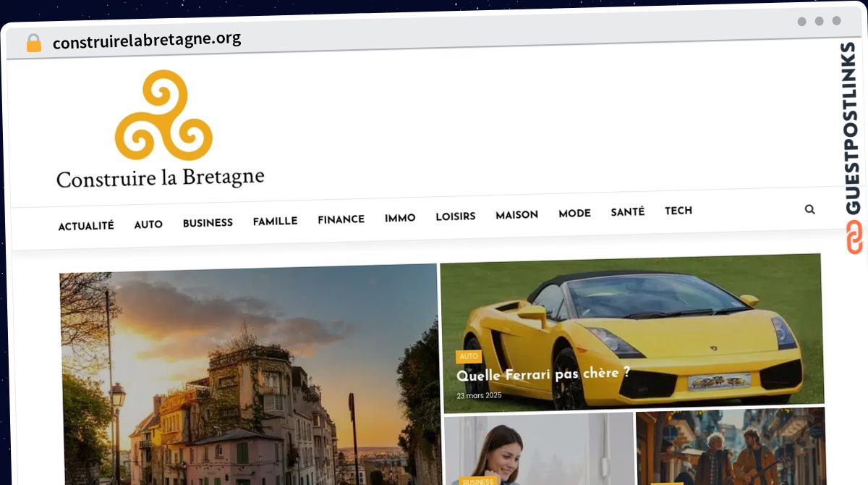Click the GuestPostLinks chain icon
Viewport: 868px width, 485px height.
tap(854, 238)
